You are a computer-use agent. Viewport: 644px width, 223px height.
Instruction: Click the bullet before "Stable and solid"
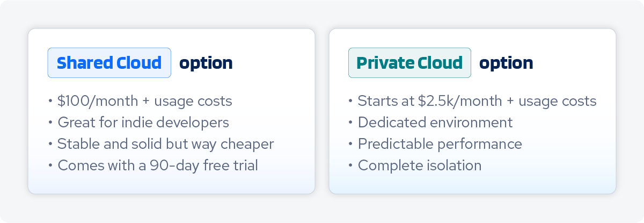click(x=50, y=144)
